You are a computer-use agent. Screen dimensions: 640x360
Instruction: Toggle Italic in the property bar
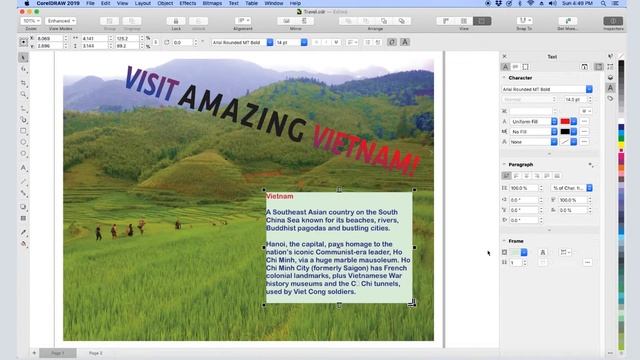326,42
